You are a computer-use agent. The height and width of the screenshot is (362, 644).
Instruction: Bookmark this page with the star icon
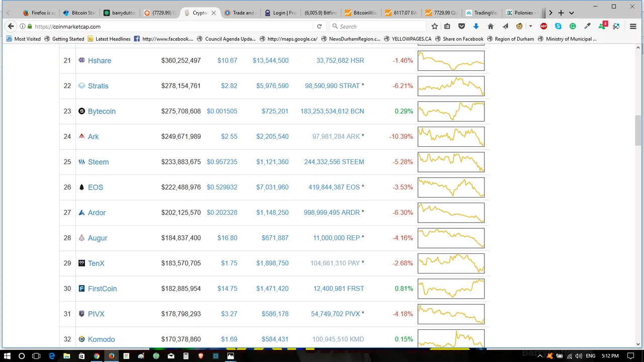(435, 26)
